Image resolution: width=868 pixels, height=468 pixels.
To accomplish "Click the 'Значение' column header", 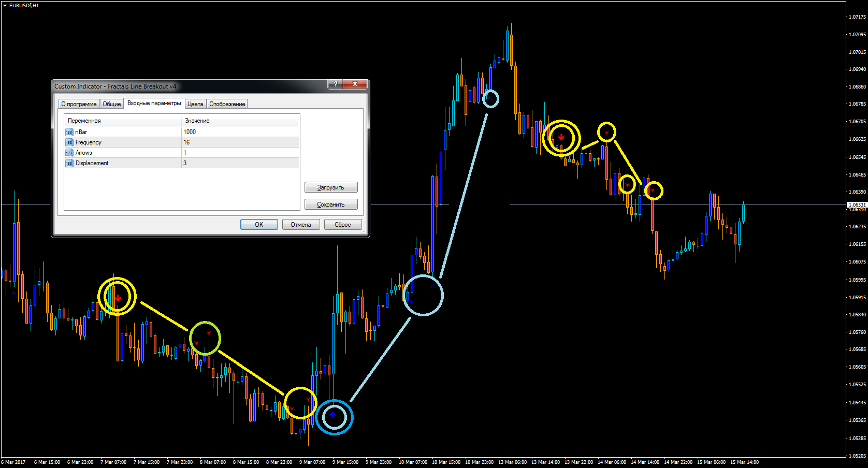I will click(240, 121).
